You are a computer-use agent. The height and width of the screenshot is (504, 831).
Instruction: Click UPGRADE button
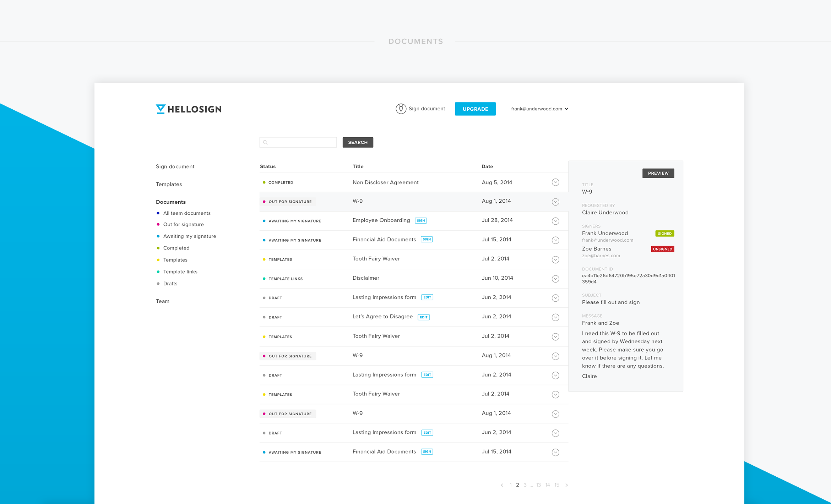[x=475, y=109]
